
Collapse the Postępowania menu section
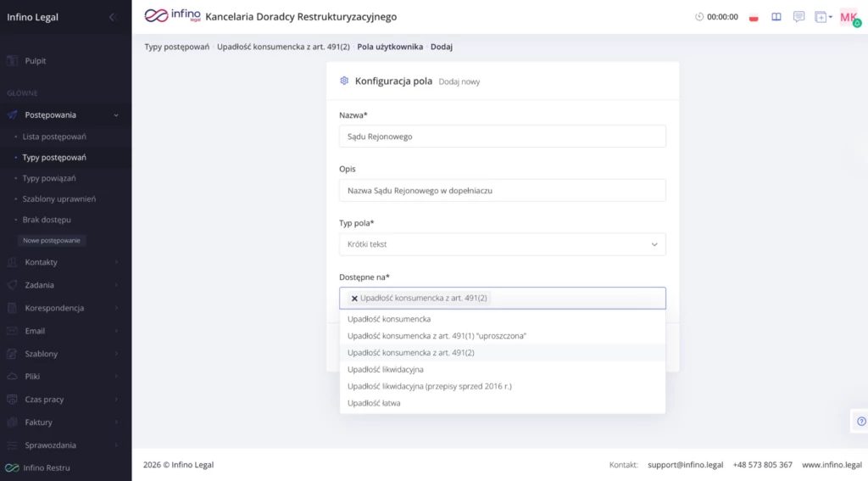[116, 115]
